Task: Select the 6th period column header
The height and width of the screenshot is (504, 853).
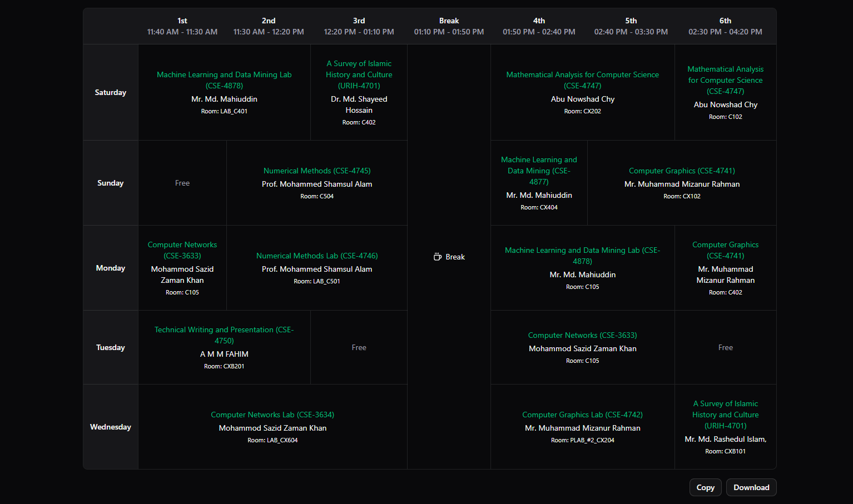Action: (725, 26)
